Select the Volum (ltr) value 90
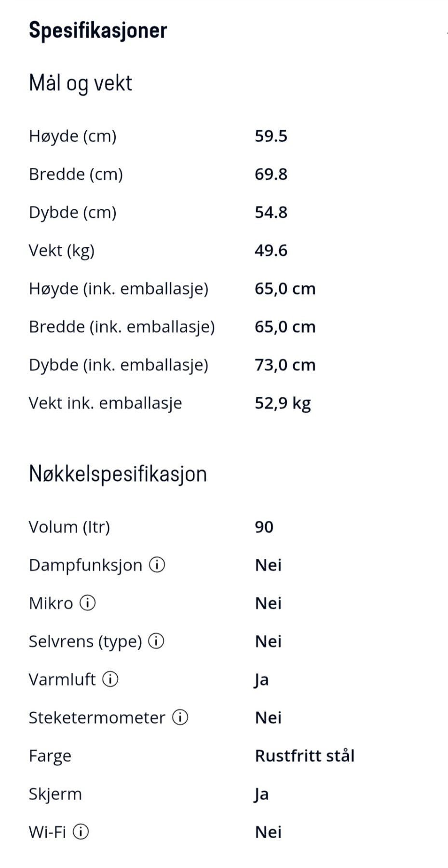This screenshot has height=868, width=448. tap(264, 527)
